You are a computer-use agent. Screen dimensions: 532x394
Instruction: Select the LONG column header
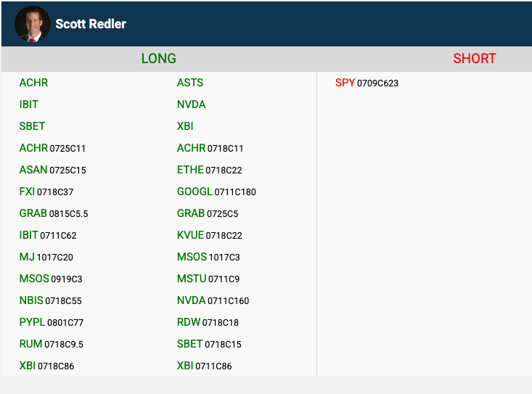point(158,59)
